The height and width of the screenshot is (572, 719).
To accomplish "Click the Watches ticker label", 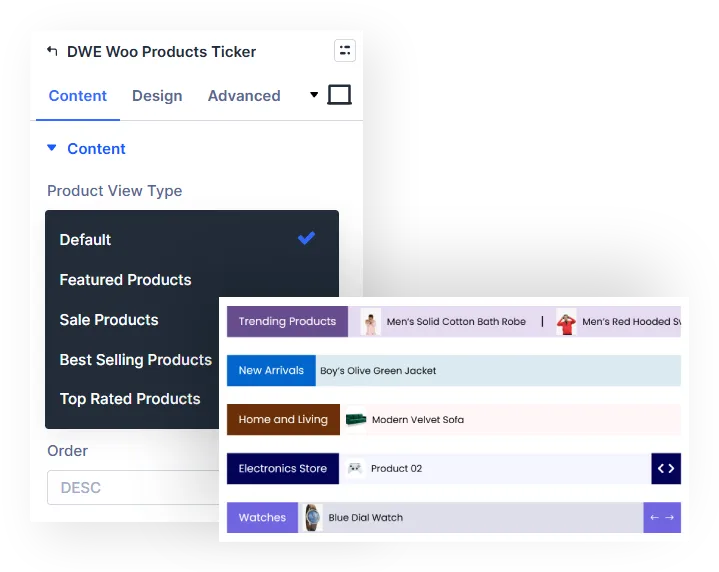I will [262, 517].
